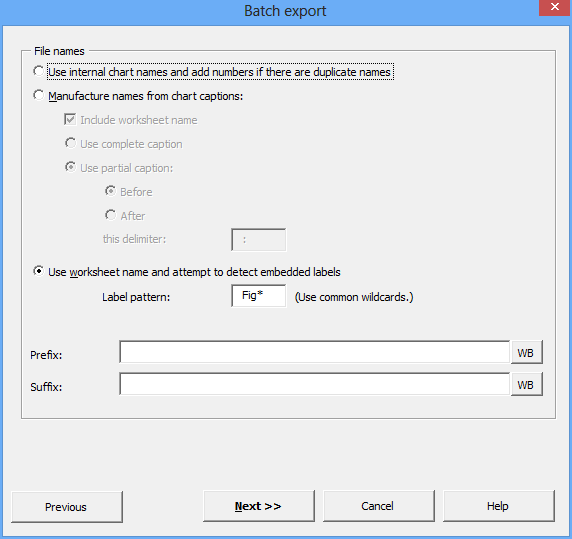Focus the Suffix text field

(x=314, y=384)
